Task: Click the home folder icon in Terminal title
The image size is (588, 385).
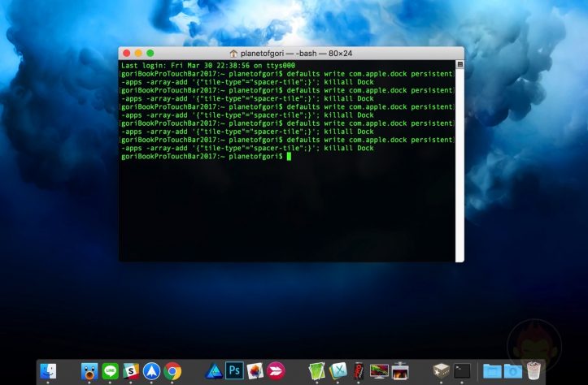Action: click(x=233, y=54)
